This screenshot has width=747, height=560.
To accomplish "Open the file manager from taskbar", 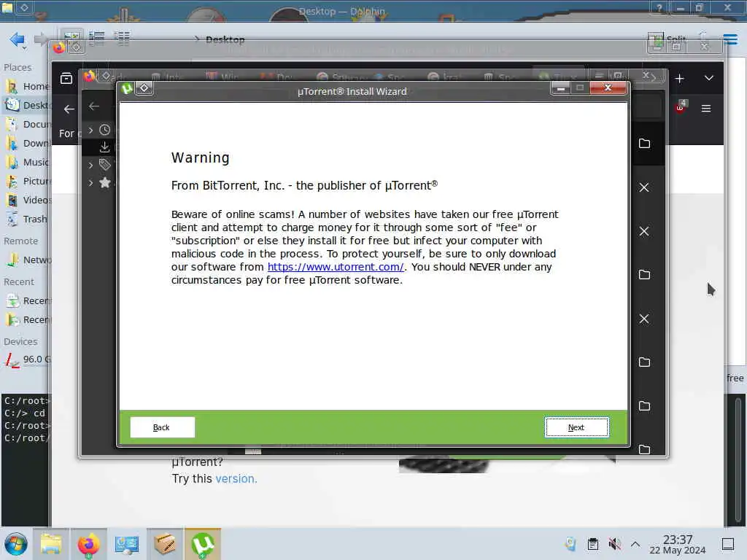I will 50,544.
